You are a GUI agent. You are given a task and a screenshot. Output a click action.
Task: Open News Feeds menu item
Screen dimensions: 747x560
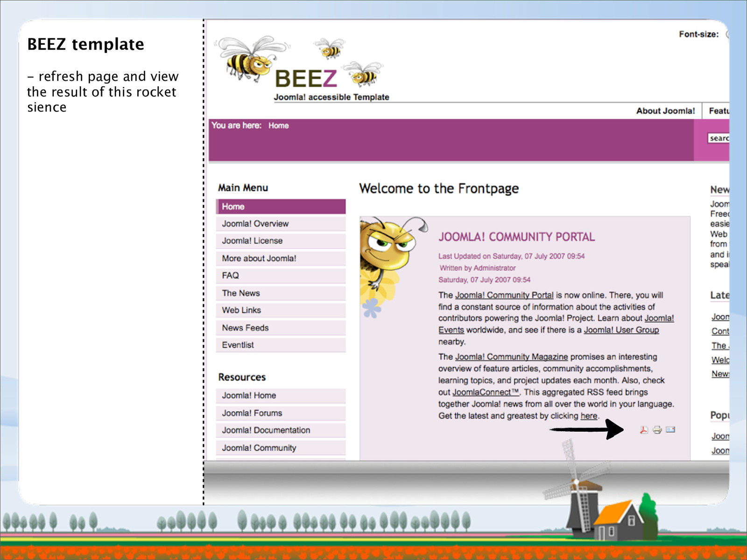click(x=281, y=328)
